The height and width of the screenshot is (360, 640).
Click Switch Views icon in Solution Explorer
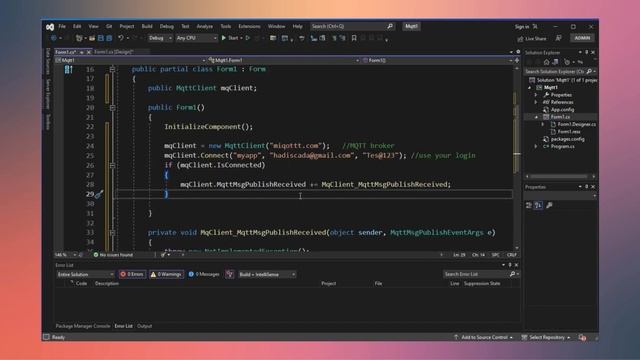coord(556,62)
